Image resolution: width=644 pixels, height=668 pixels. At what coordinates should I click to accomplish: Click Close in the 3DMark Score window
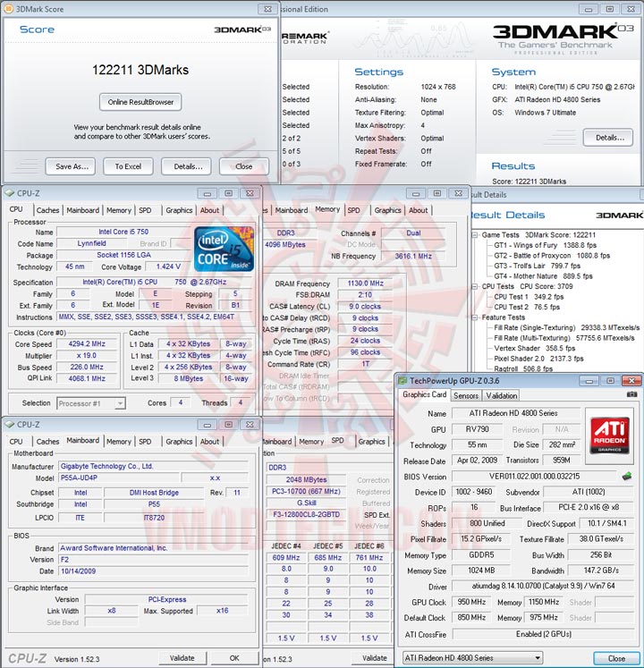pos(244,166)
